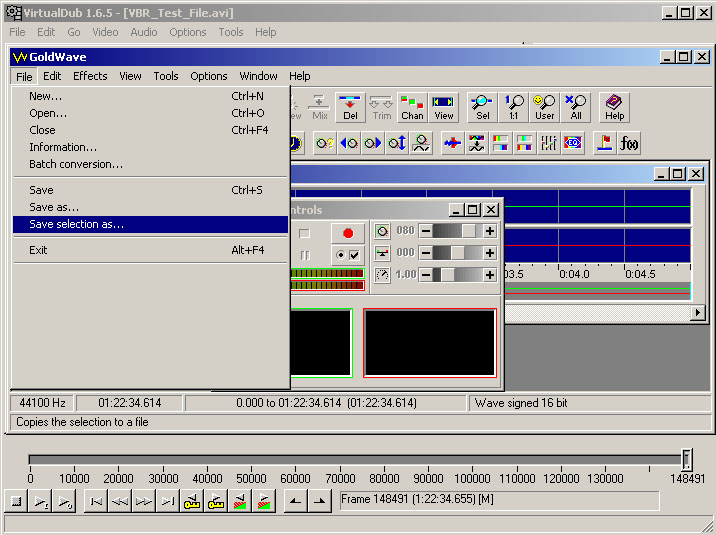Decrease volume with the minus beside 080
This screenshot has height=535, width=716.
426,231
